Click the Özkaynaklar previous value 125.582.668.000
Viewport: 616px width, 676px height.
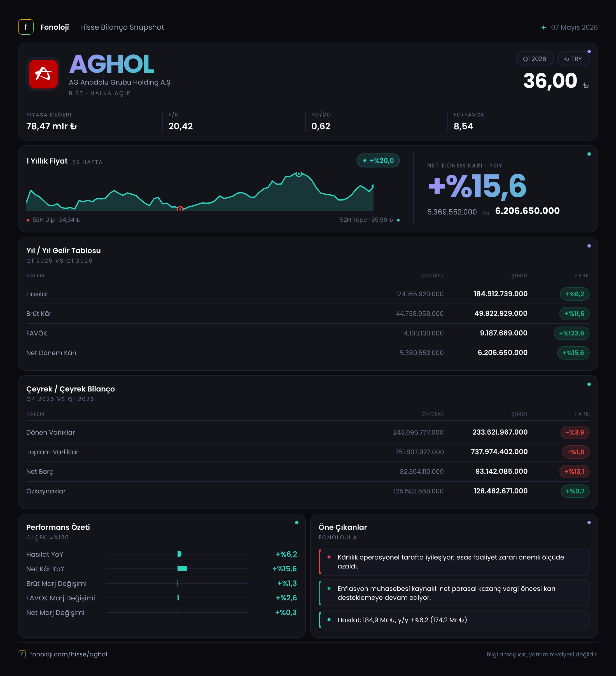click(x=419, y=491)
